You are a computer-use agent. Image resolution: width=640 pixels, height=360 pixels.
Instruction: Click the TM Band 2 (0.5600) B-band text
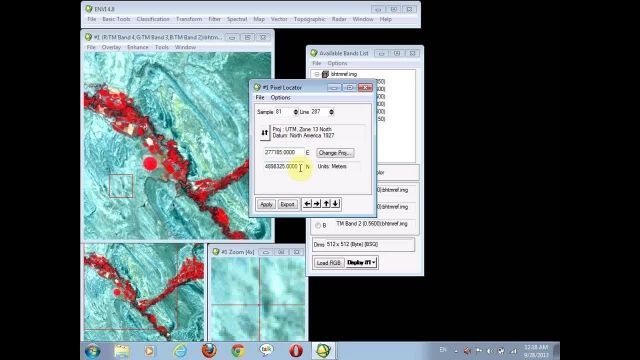click(372, 224)
